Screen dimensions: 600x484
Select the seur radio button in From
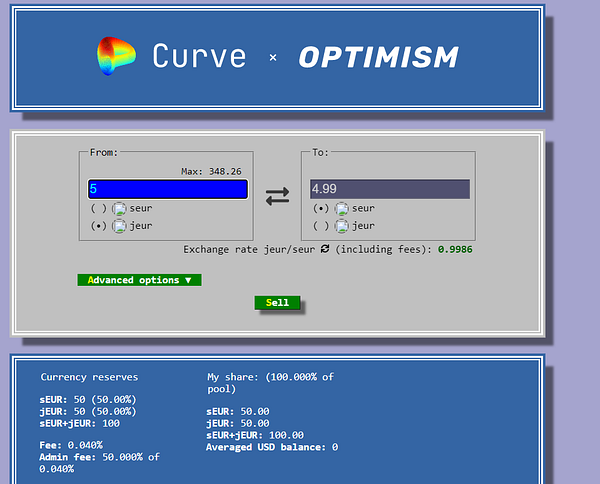tap(98, 209)
